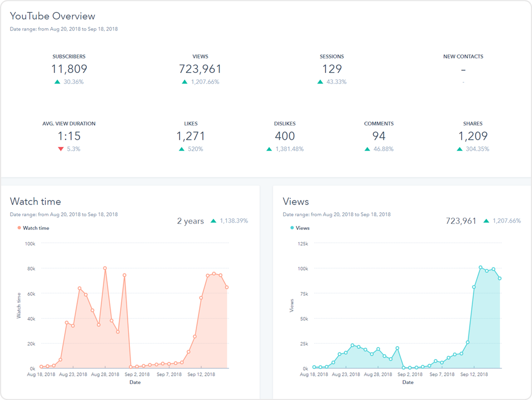The height and width of the screenshot is (400, 532).
Task: Click the 2 years total in Watch time panel
Action: click(190, 221)
